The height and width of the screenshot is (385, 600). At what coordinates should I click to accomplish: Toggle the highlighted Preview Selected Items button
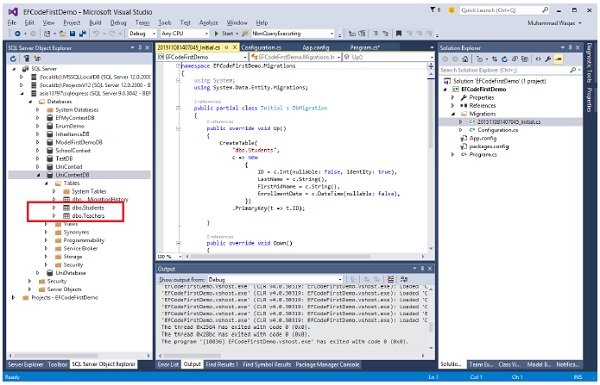[559, 59]
